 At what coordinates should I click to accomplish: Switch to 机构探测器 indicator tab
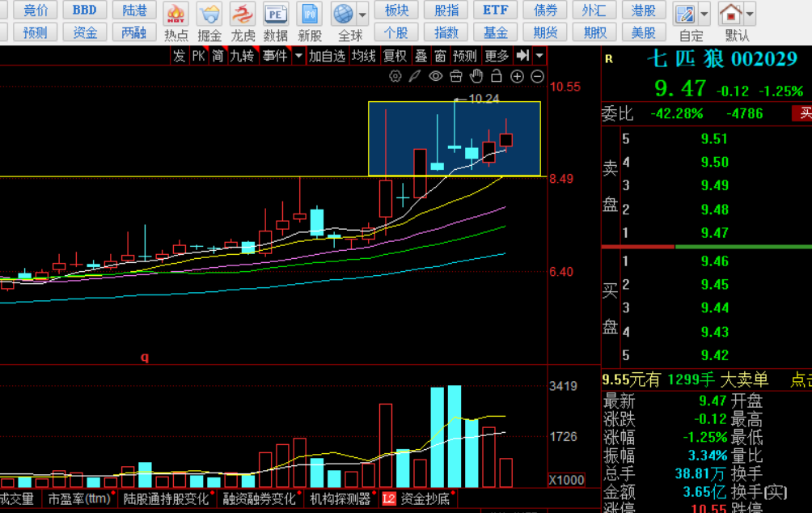340,499
